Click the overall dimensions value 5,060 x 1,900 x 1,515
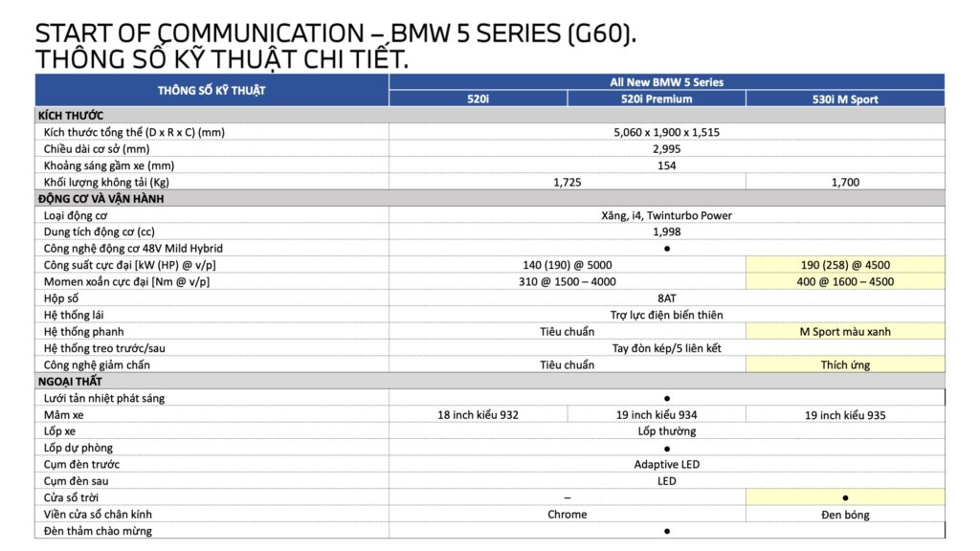980x551 pixels. click(666, 132)
